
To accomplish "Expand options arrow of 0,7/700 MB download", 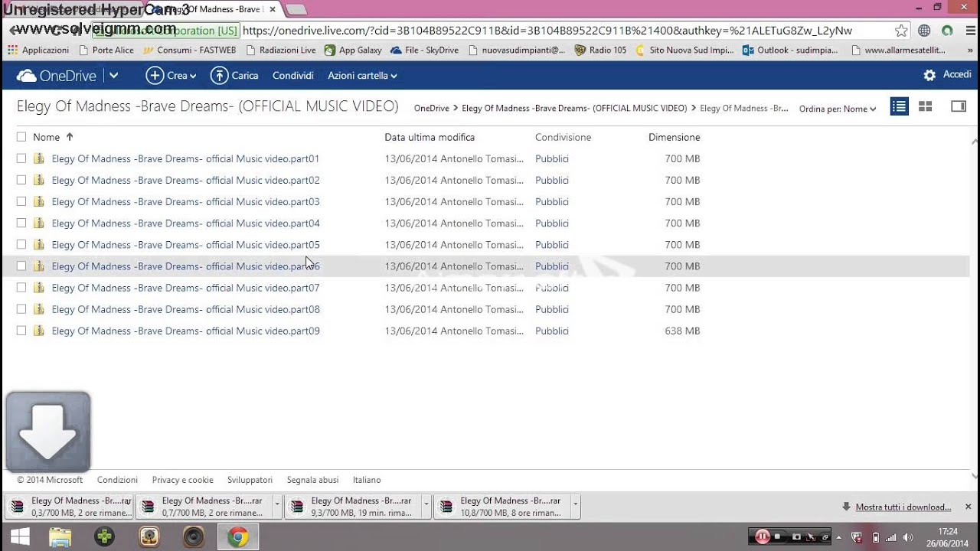I will tap(277, 506).
